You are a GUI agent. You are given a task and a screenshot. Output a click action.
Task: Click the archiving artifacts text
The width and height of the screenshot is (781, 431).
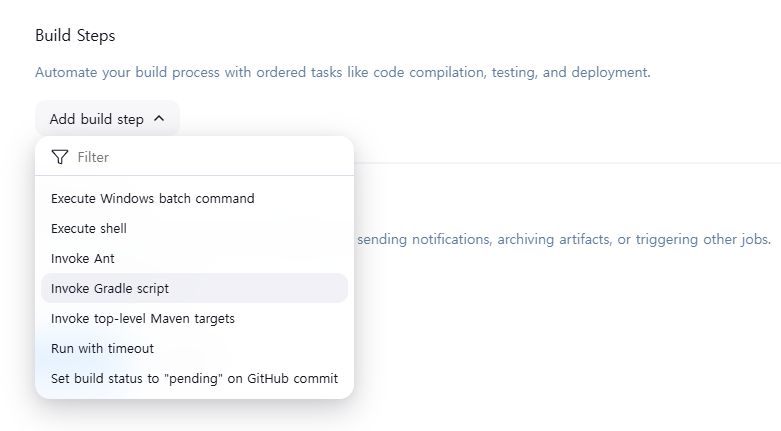tap(554, 239)
